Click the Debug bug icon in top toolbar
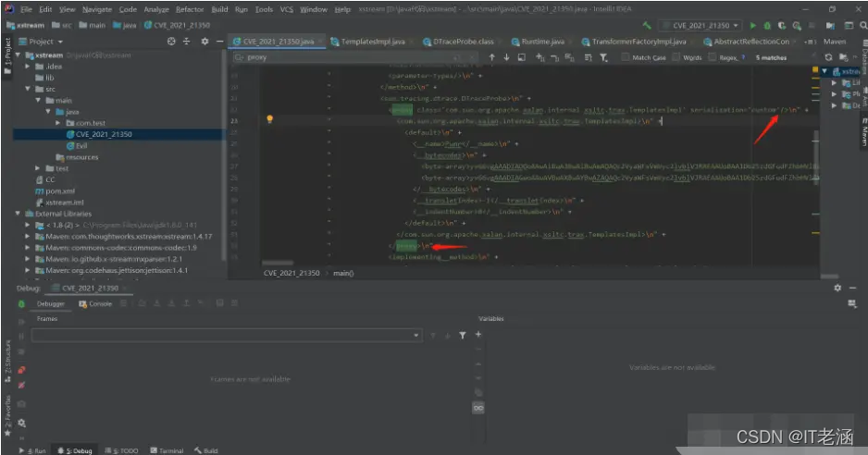Screen dimensions: 868x455 pos(767,26)
